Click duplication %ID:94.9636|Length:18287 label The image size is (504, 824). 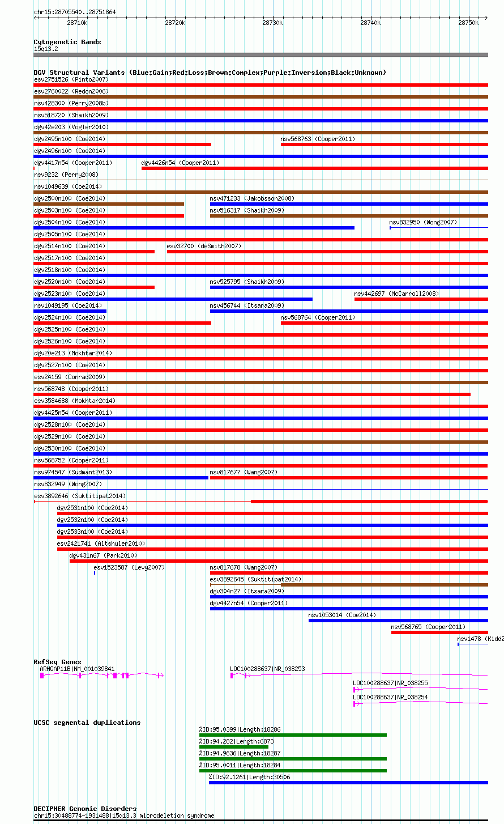tap(240, 753)
